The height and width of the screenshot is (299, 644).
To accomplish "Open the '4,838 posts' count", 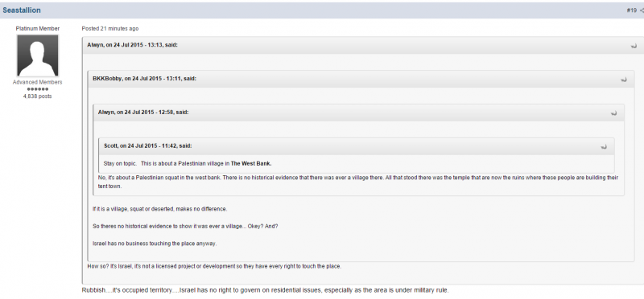I will point(37,96).
